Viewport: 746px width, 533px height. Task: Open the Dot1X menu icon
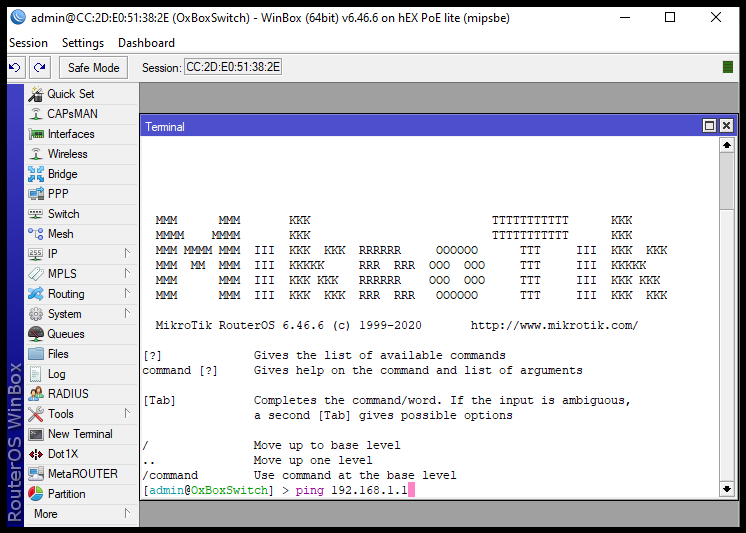coord(36,454)
